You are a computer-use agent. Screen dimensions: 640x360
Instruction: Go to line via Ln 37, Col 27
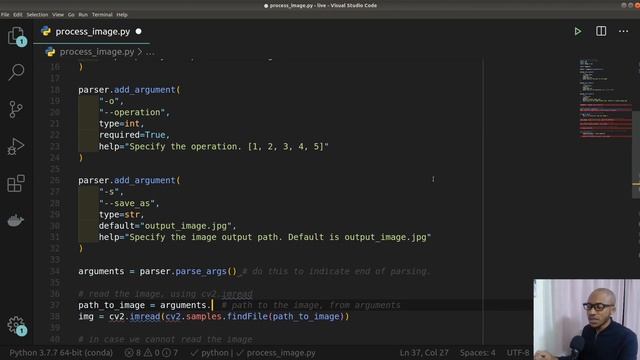tap(424, 353)
